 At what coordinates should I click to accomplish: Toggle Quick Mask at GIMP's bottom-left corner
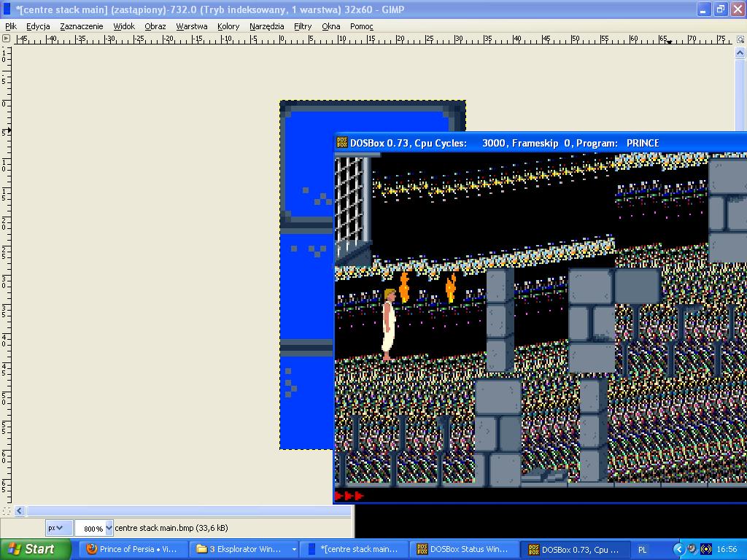(6, 511)
